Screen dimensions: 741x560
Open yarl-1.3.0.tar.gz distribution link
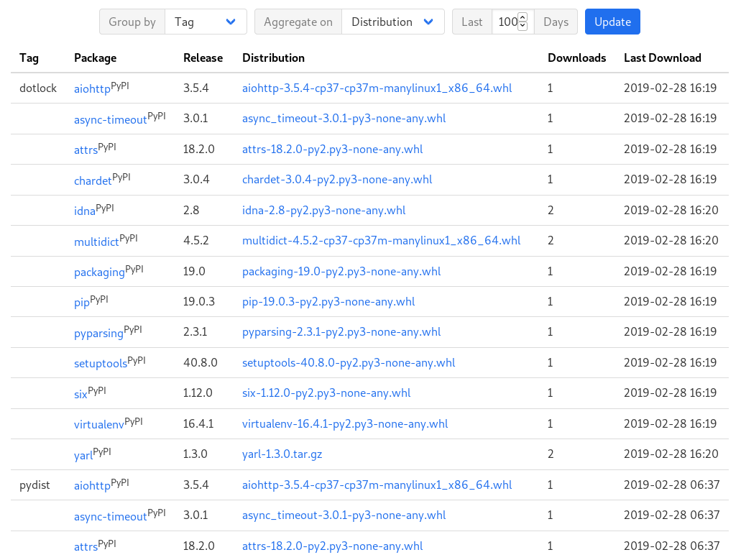coord(282,454)
